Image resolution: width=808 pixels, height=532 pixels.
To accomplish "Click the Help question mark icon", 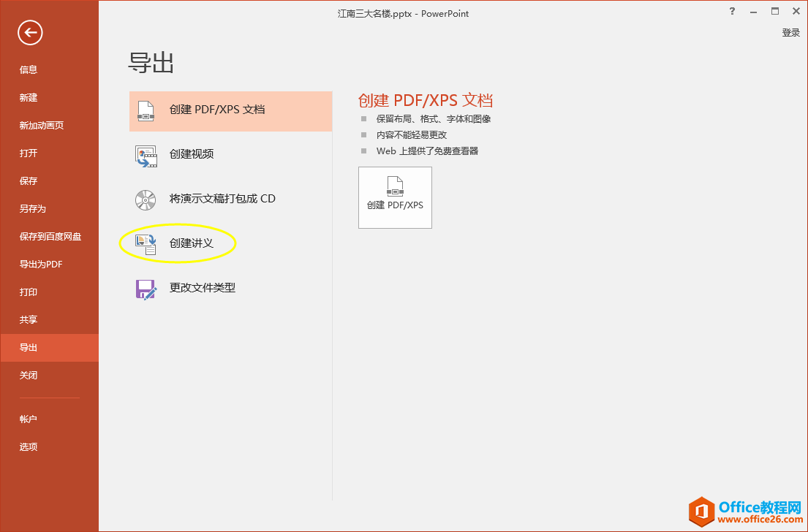I will 732,12.
